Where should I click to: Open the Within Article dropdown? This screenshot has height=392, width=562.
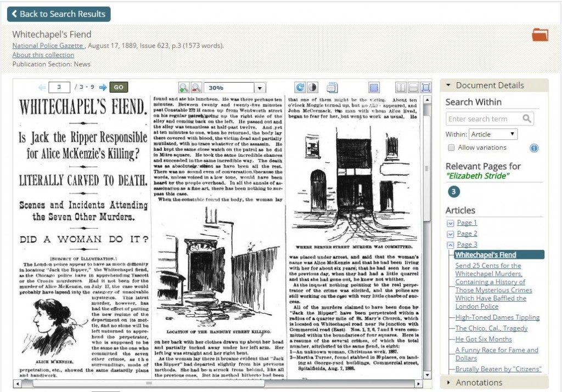click(x=493, y=134)
